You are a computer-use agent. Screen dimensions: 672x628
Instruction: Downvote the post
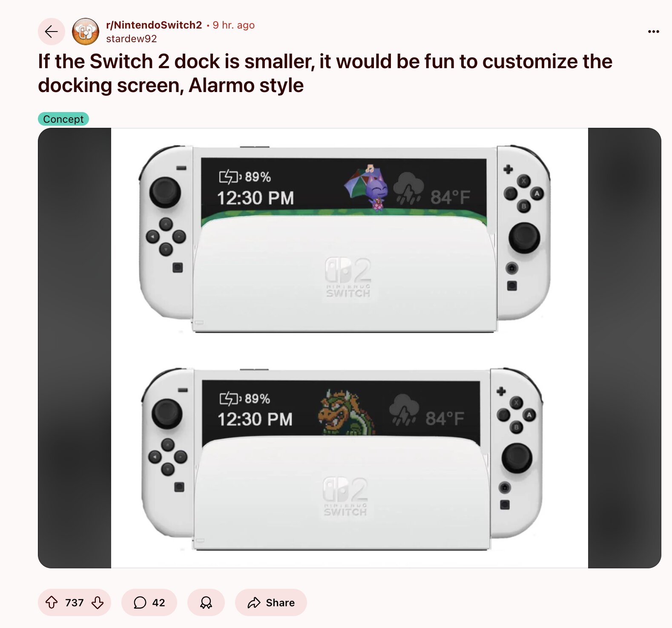click(x=98, y=602)
